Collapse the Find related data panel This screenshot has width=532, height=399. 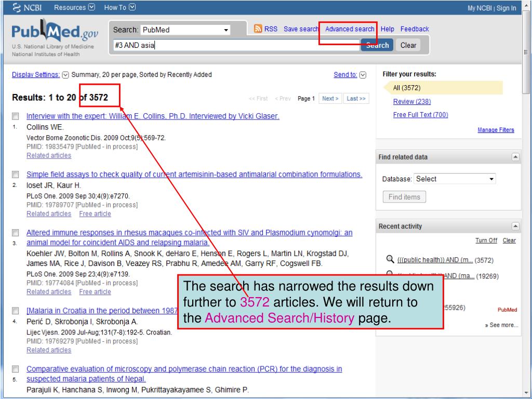515,157
